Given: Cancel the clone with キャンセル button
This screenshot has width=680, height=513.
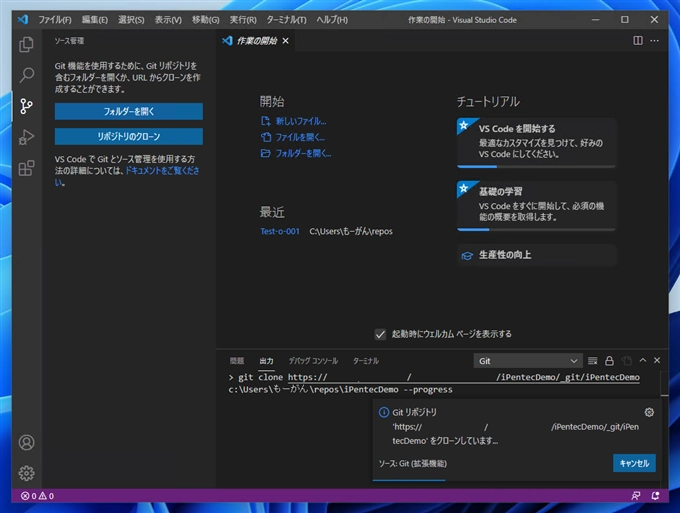Looking at the screenshot, I should pyautogui.click(x=634, y=463).
